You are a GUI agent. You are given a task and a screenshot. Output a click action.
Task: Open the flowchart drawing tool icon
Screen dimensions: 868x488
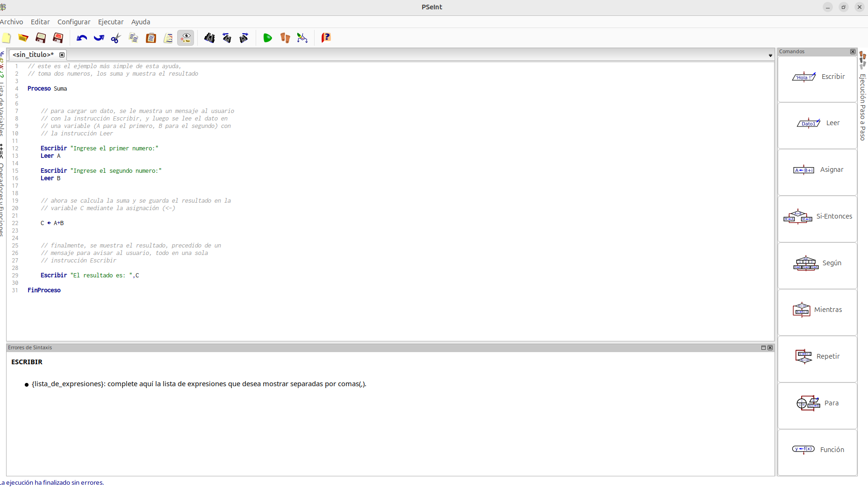click(302, 38)
